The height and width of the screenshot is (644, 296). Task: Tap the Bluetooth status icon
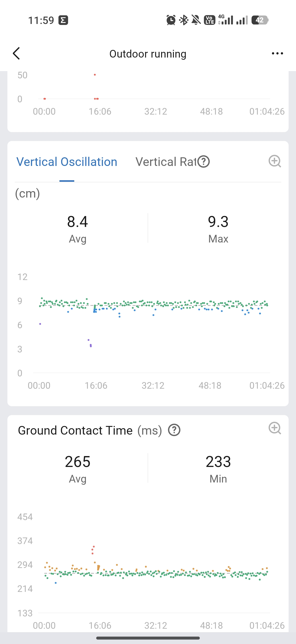point(184,20)
